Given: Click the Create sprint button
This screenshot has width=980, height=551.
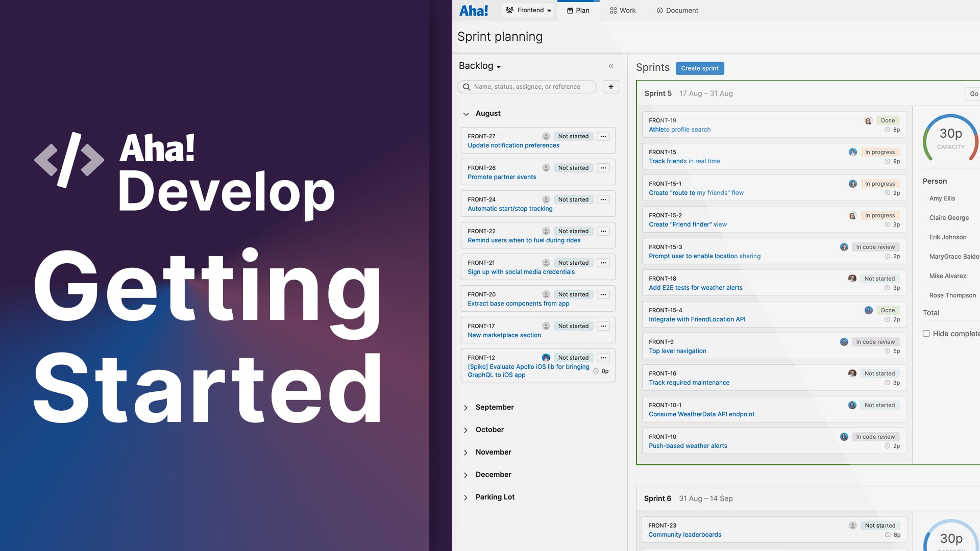Looking at the screenshot, I should click(x=699, y=68).
